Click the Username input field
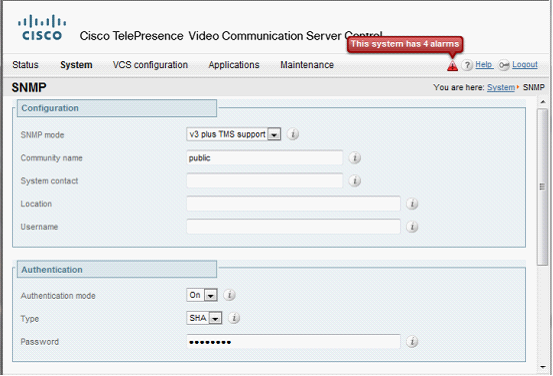This screenshot has height=376, width=553. (x=293, y=227)
